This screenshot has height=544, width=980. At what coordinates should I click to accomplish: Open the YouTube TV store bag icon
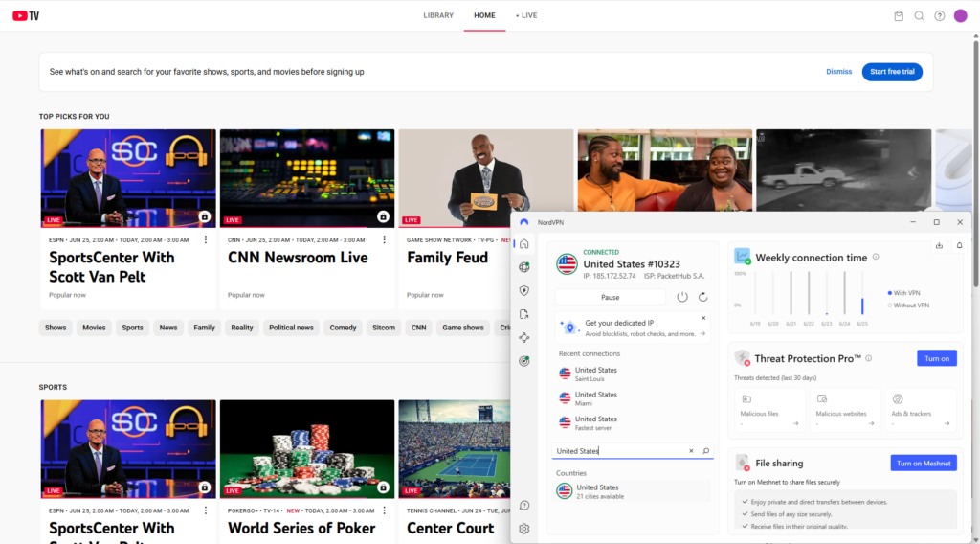899,15
